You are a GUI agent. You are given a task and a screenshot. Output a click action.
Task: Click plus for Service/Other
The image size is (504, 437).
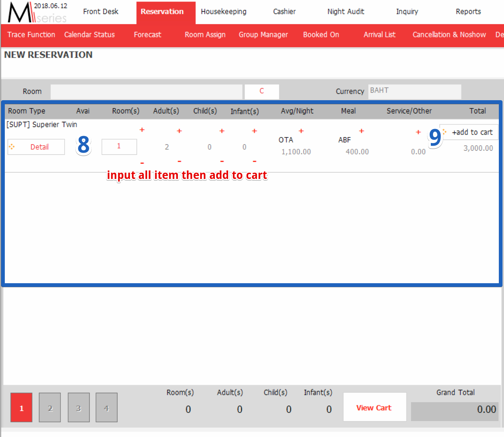click(418, 132)
